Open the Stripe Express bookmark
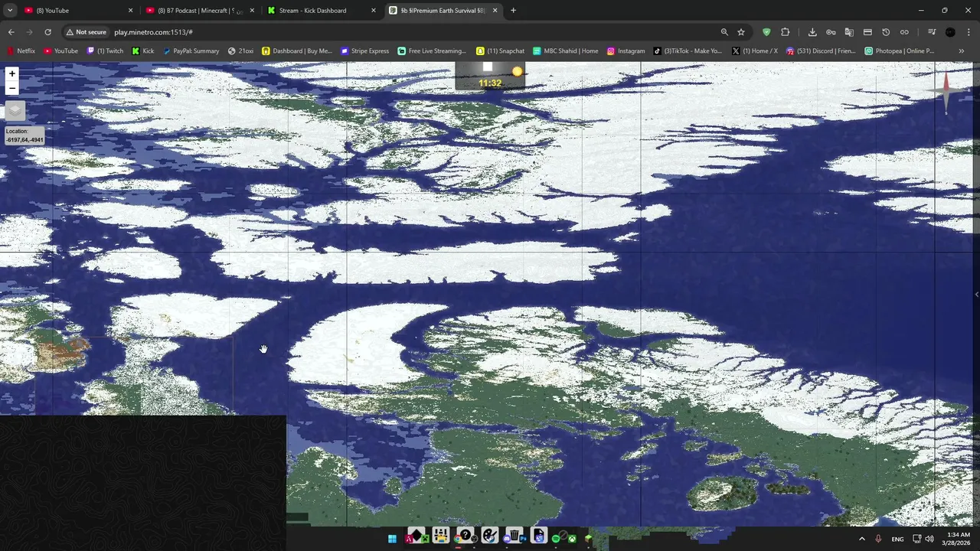The width and height of the screenshot is (980, 551). 365,51
